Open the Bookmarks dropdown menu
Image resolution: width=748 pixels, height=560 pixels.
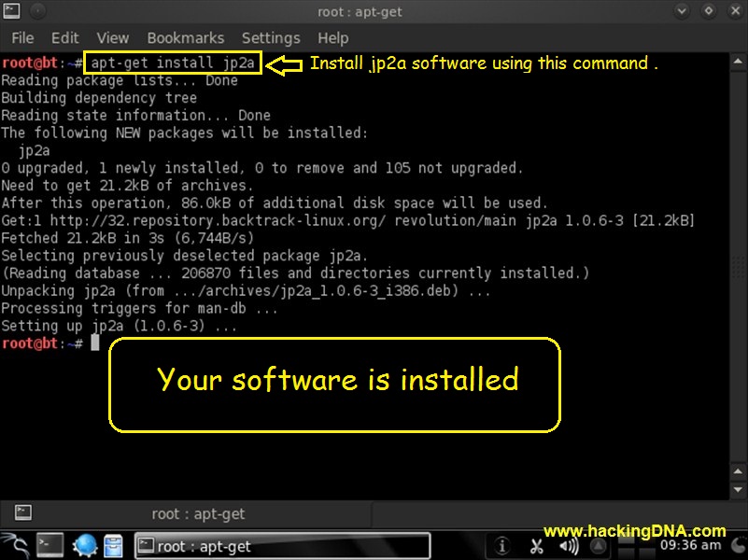click(x=185, y=37)
